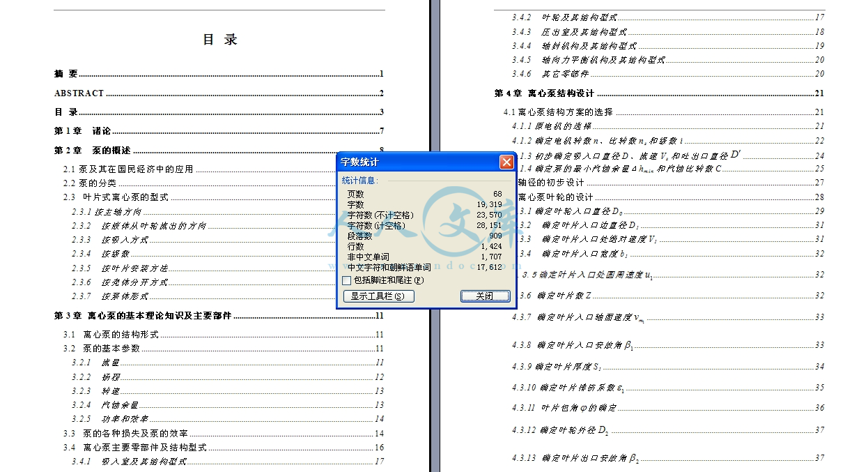Image resolution: width=868 pixels, height=472 pixels.
Task: Click entry 2.1 泵及其在国民经济中的应用
Action: coord(199,169)
